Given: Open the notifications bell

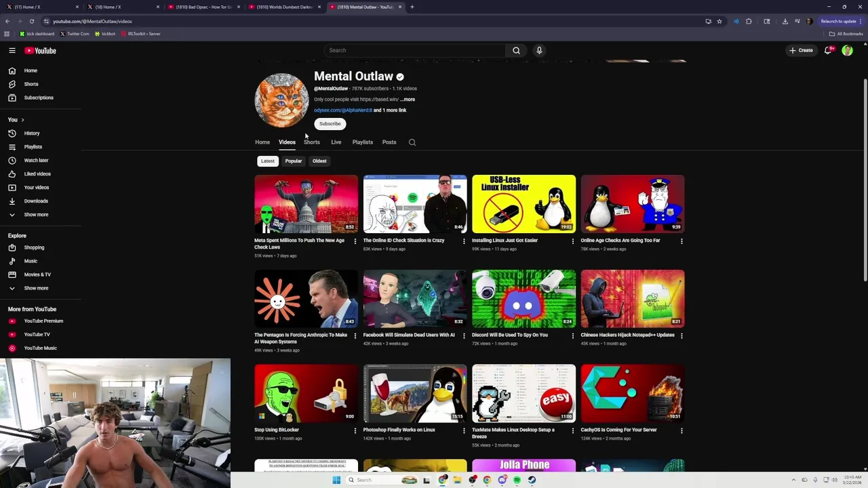Looking at the screenshot, I should 828,50.
